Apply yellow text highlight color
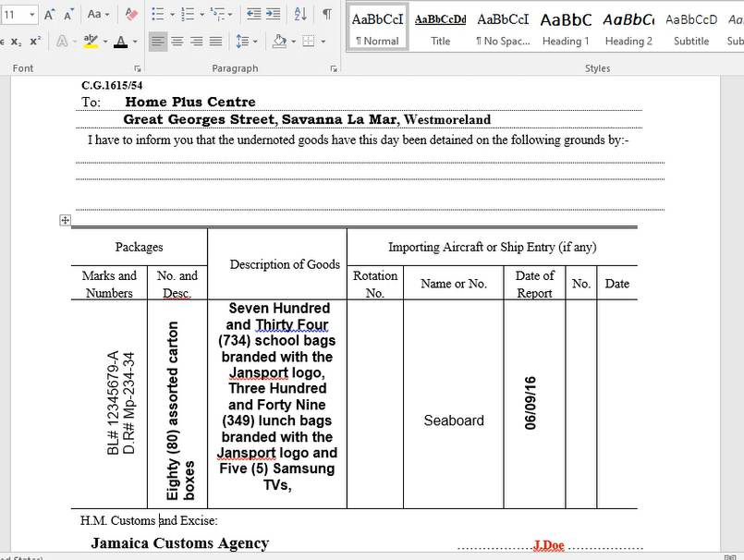Viewport: 744px width, 560px height. coord(89,42)
